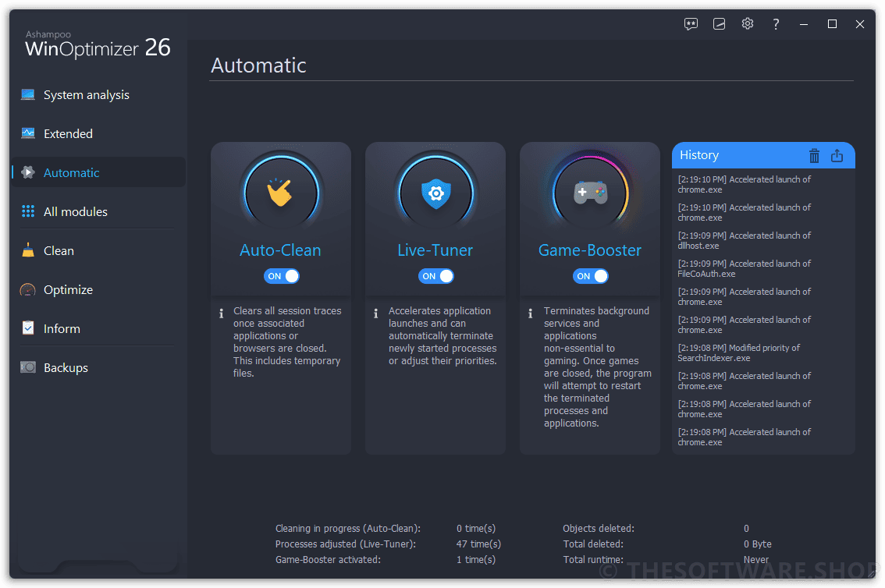This screenshot has width=885, height=588.
Task: Click the 'Total deleted:' statistic label
Action: (593, 544)
